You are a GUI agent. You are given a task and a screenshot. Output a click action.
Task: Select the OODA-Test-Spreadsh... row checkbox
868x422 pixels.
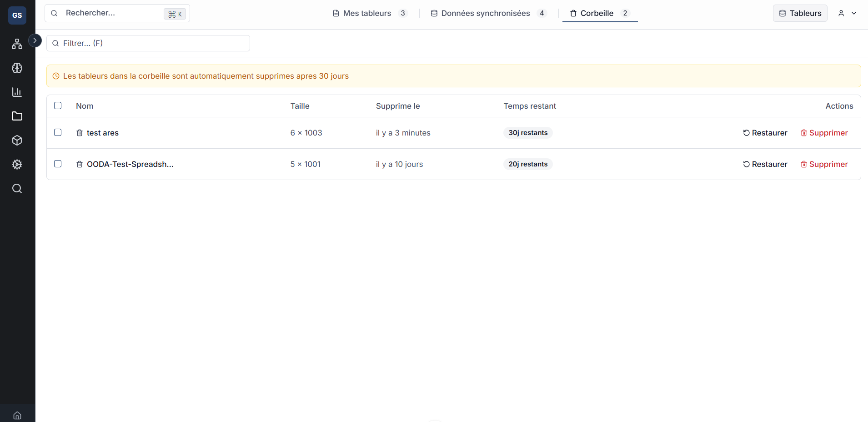(58, 164)
